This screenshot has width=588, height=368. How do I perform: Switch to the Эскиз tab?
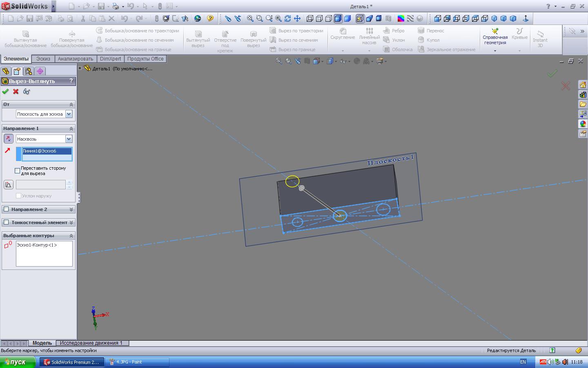point(43,59)
